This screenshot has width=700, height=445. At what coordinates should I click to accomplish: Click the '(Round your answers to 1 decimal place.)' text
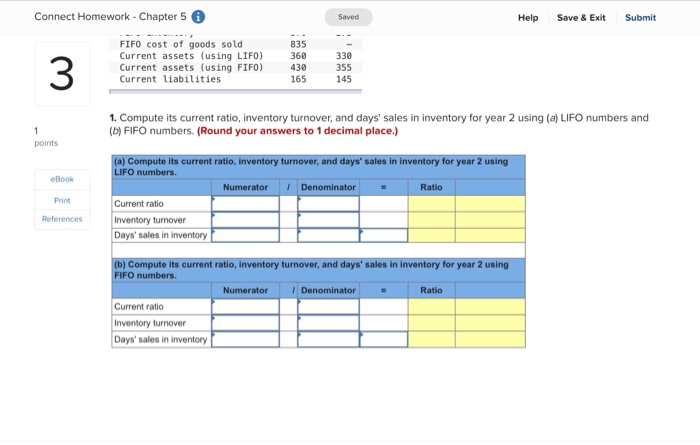pyautogui.click(x=297, y=131)
